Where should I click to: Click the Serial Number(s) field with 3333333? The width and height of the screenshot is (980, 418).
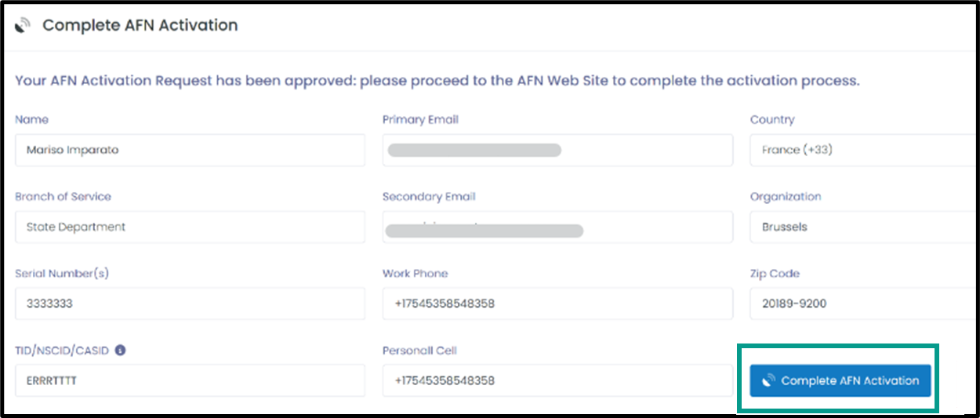(x=190, y=304)
